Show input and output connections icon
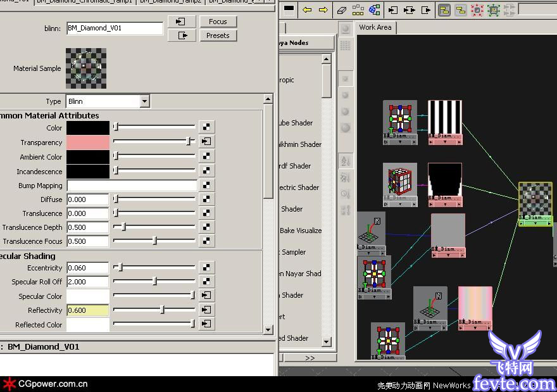 410,10
